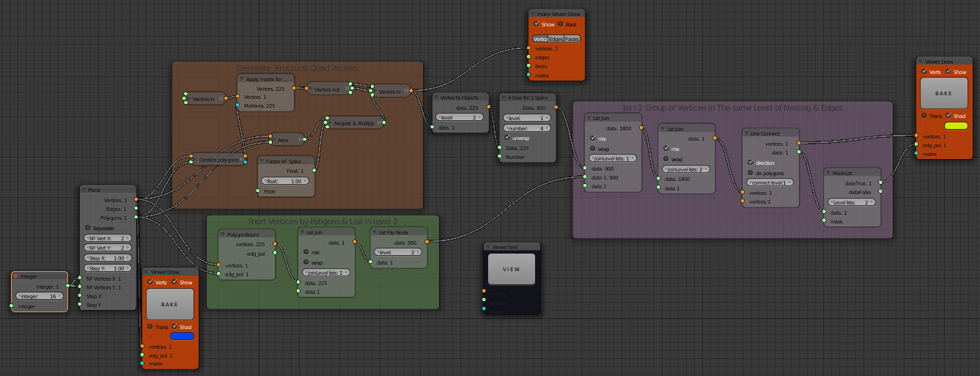Click the Number input socket on Spike node
Image resolution: width=980 pixels, height=376 pixels.
(500, 157)
